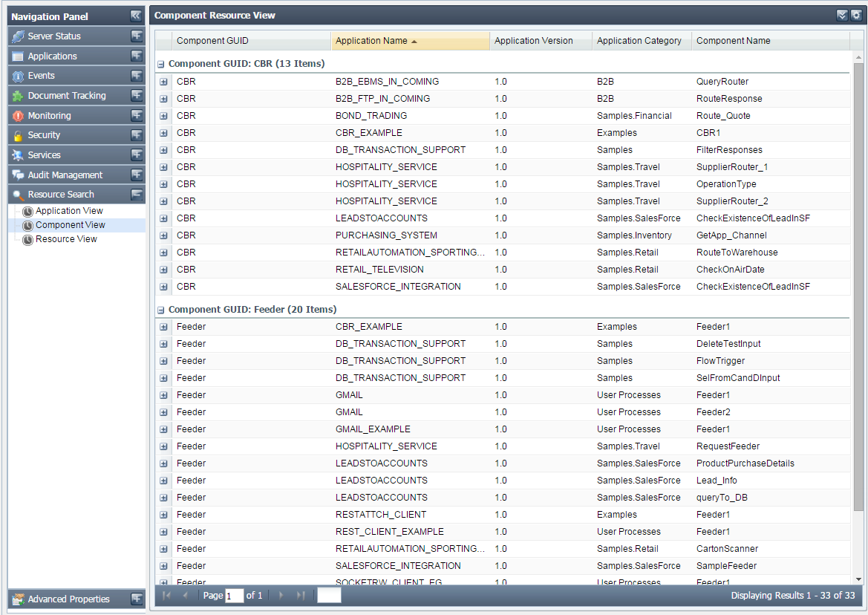Click the page number input field
This screenshot has width=868, height=615.
point(235,596)
